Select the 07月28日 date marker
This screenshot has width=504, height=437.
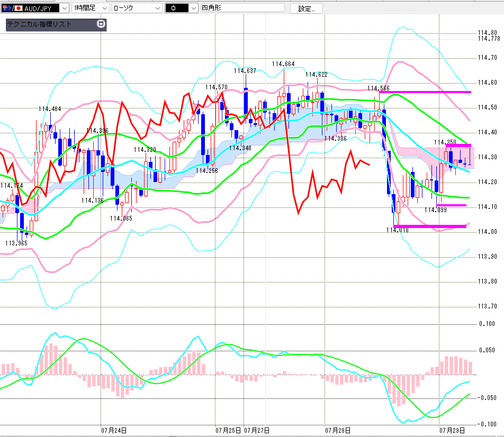point(338,430)
